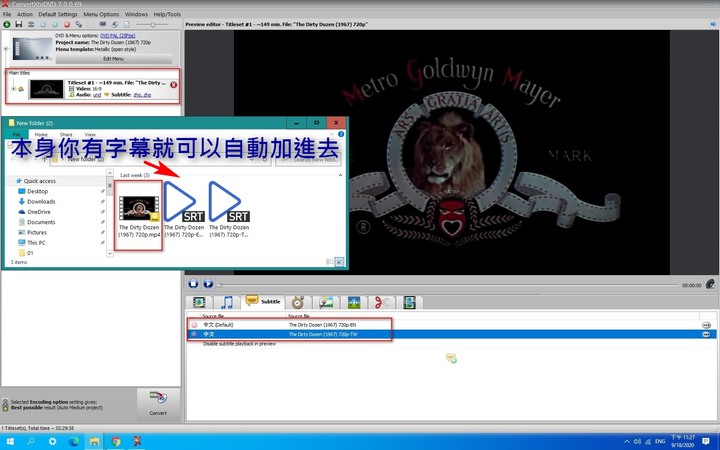Screen dimensions: 720x450
Task: Open the Default Settings menu
Action: 58,14
